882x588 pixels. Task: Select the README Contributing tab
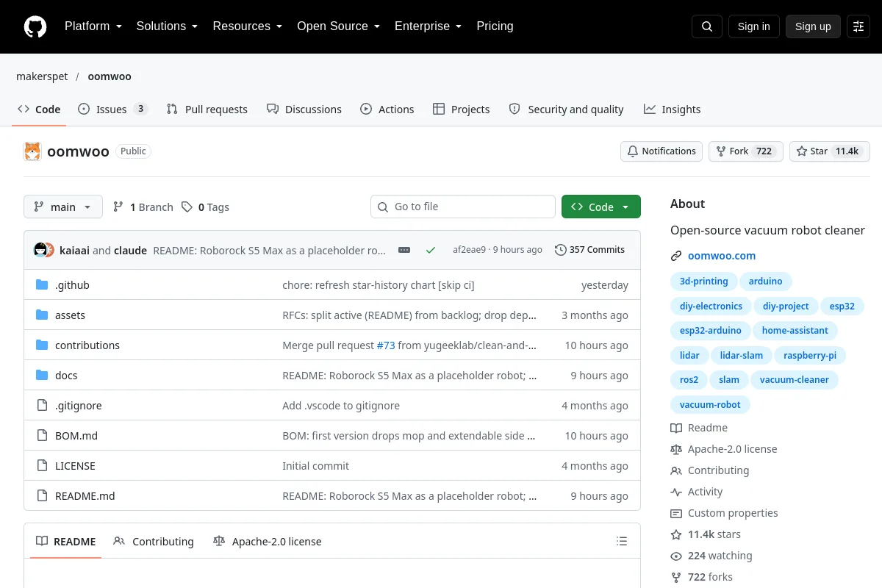click(154, 542)
